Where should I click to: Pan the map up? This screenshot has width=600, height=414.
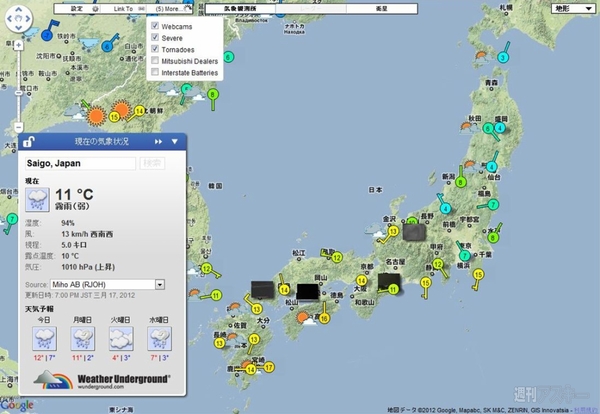pyautogui.click(x=18, y=9)
